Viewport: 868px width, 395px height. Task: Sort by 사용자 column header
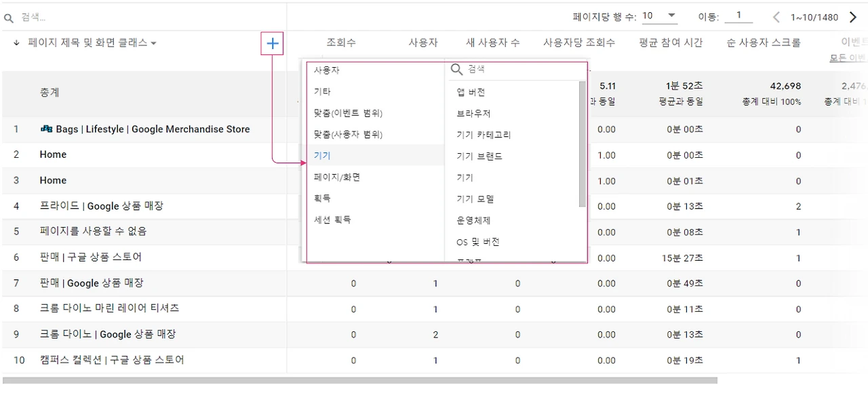422,43
